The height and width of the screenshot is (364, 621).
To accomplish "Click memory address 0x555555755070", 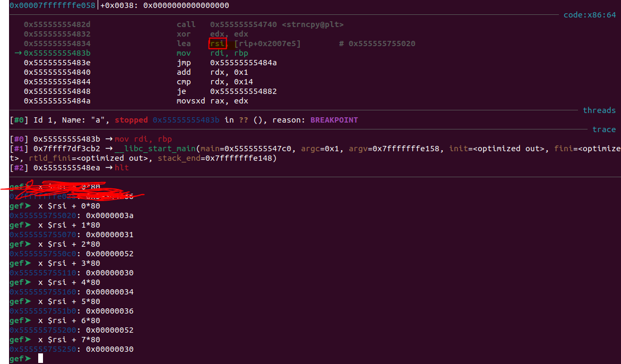I will (x=43, y=235).
